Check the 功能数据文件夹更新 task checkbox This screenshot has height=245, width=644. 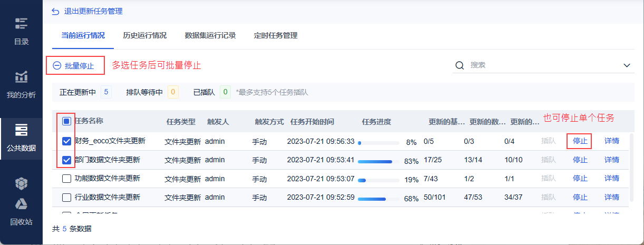pos(67,179)
